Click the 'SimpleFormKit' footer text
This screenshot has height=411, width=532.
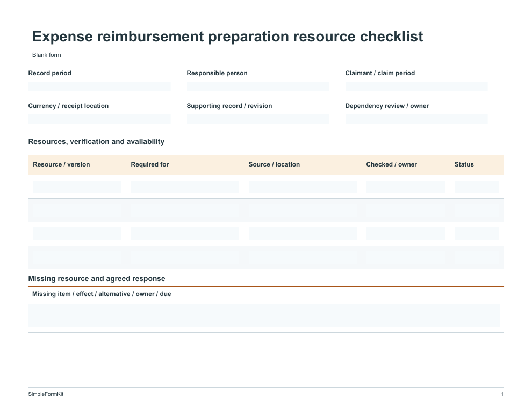pos(46,394)
